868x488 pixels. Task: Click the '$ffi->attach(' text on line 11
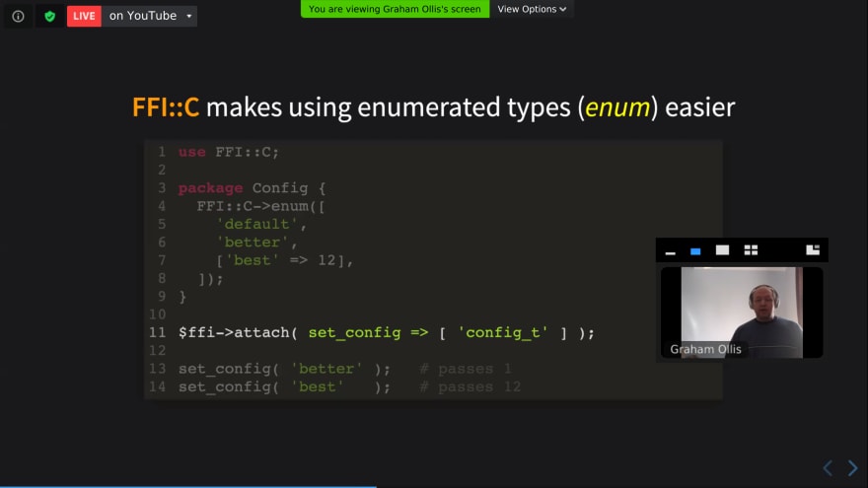coord(238,333)
